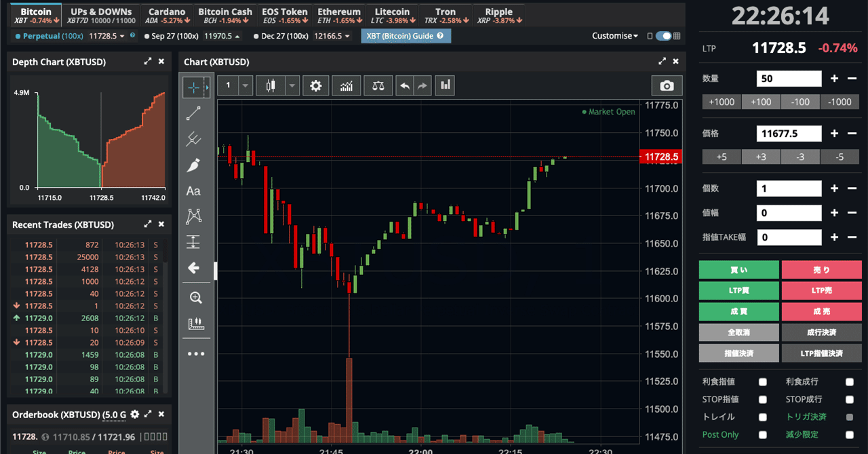The height and width of the screenshot is (454, 868).
Task: Enable the トレイル checkbox
Action: (763, 417)
